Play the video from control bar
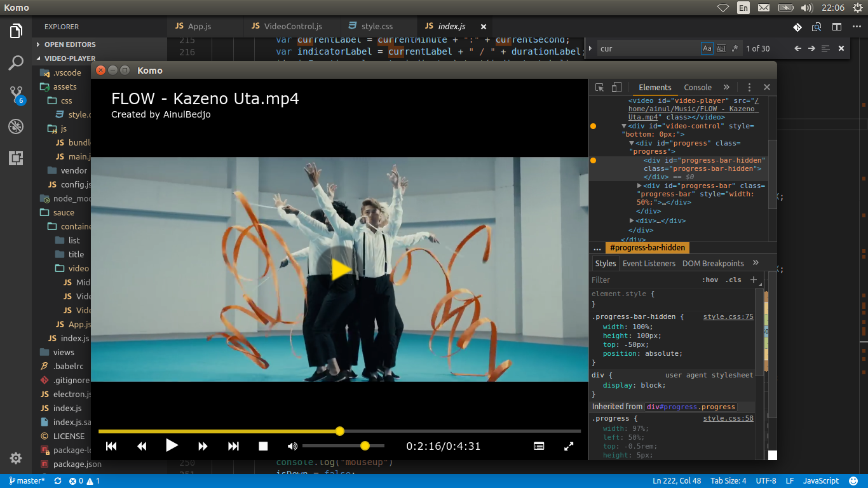The height and width of the screenshot is (488, 868). pyautogui.click(x=172, y=445)
